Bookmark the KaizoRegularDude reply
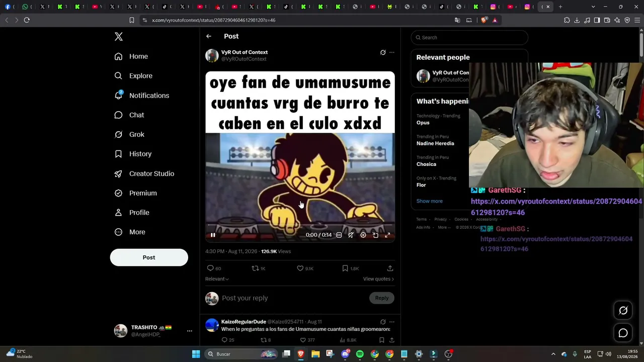 tap(381, 340)
